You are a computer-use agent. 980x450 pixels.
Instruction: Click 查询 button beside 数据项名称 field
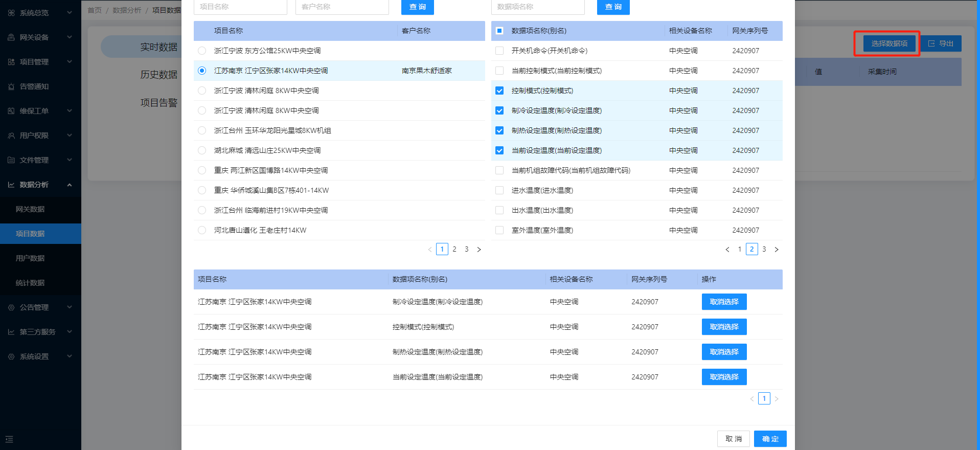(x=613, y=7)
